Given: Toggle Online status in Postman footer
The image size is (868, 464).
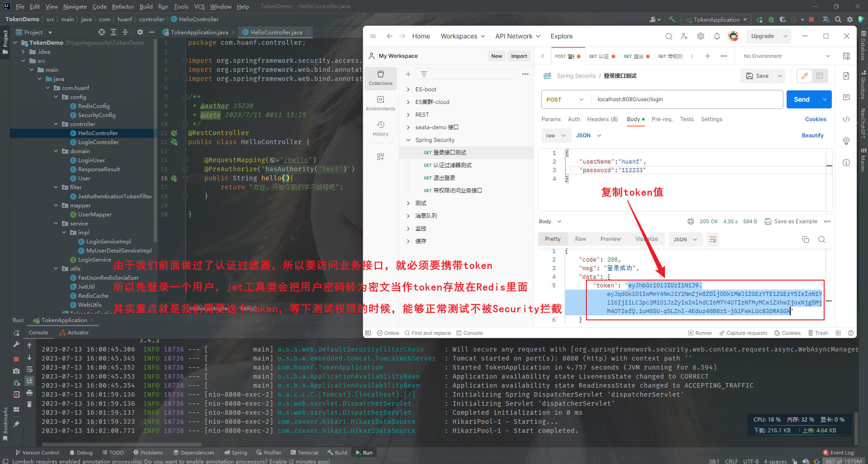Looking at the screenshot, I should tap(388, 333).
